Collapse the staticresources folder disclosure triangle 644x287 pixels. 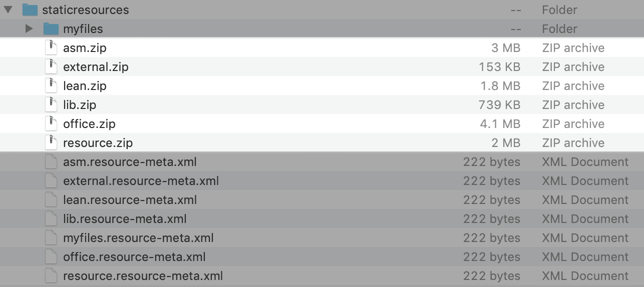tap(8, 9)
